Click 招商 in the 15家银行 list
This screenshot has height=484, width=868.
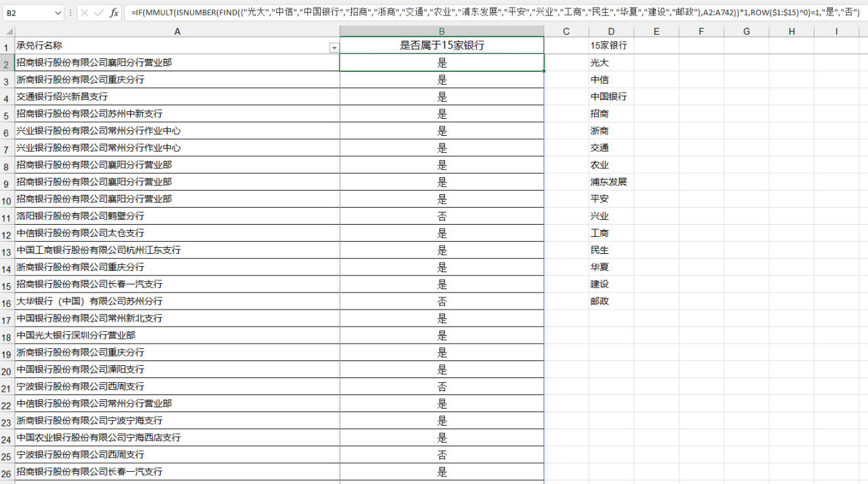coord(611,113)
